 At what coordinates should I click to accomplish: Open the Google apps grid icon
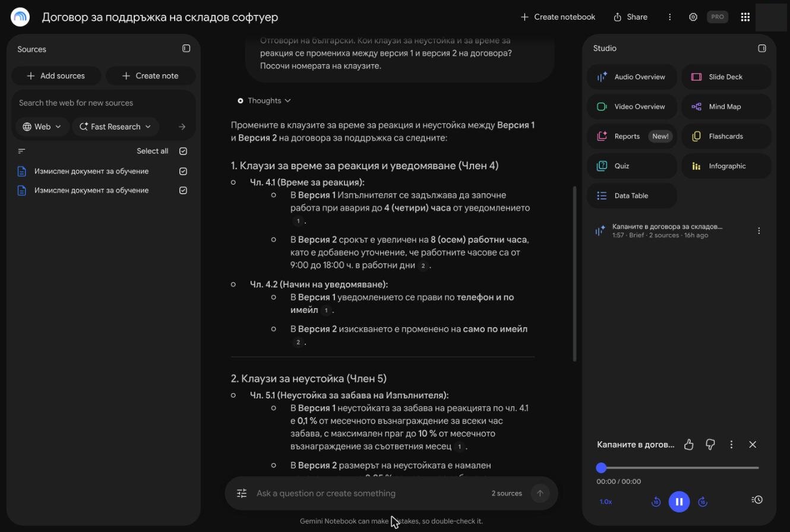(x=745, y=17)
